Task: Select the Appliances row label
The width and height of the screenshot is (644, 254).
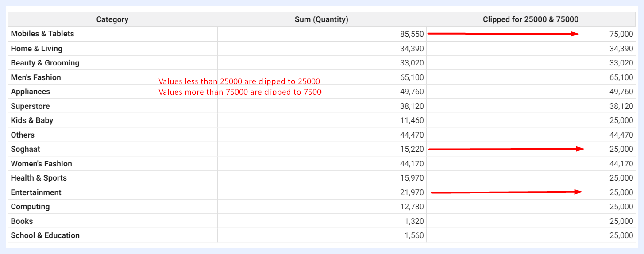Action: click(31, 92)
